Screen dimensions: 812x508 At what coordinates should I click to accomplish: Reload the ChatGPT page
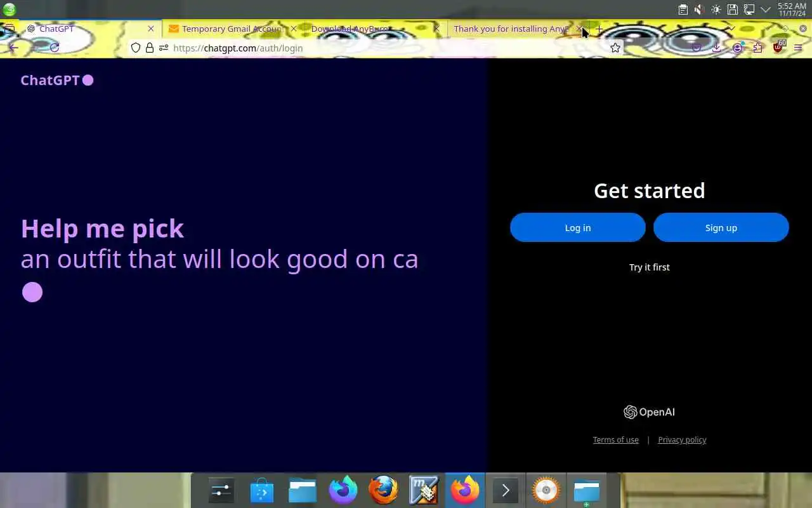coord(55,48)
